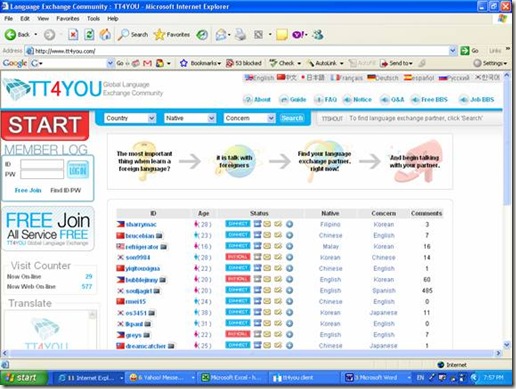The width and height of the screenshot is (516, 389).
Task: Click the Yahoo Y! toolbar icon
Action: pos(298,34)
